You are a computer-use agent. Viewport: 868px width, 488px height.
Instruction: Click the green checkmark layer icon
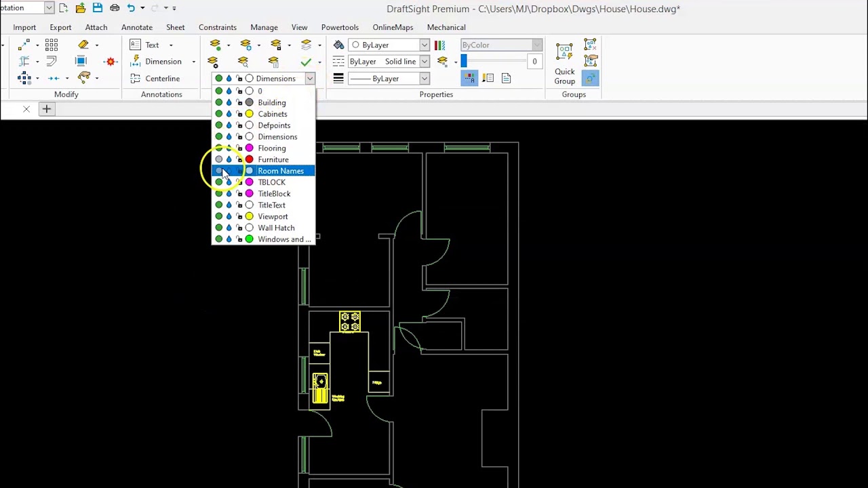306,62
